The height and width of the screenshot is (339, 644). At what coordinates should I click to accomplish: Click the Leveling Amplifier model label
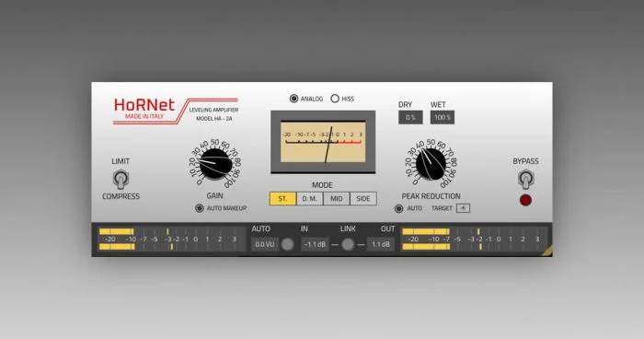click(x=213, y=114)
